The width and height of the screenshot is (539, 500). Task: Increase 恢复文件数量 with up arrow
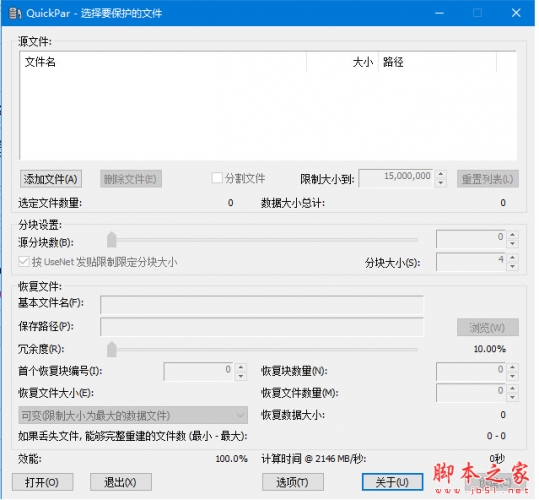[x=513, y=389]
